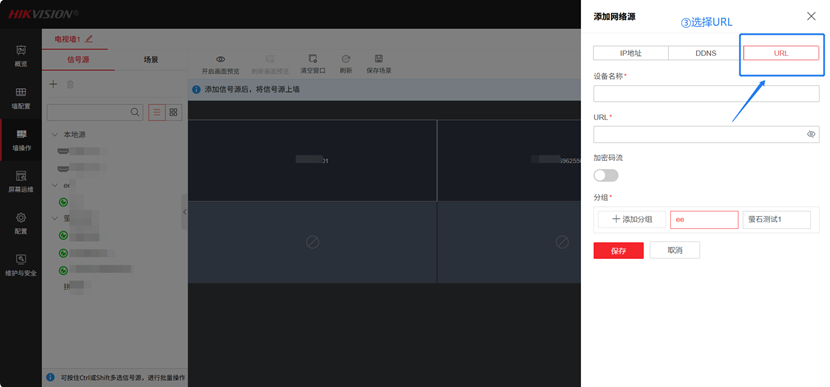830x387 pixels.
Task: Collapse the ee tree group chevron
Action: 55,185
